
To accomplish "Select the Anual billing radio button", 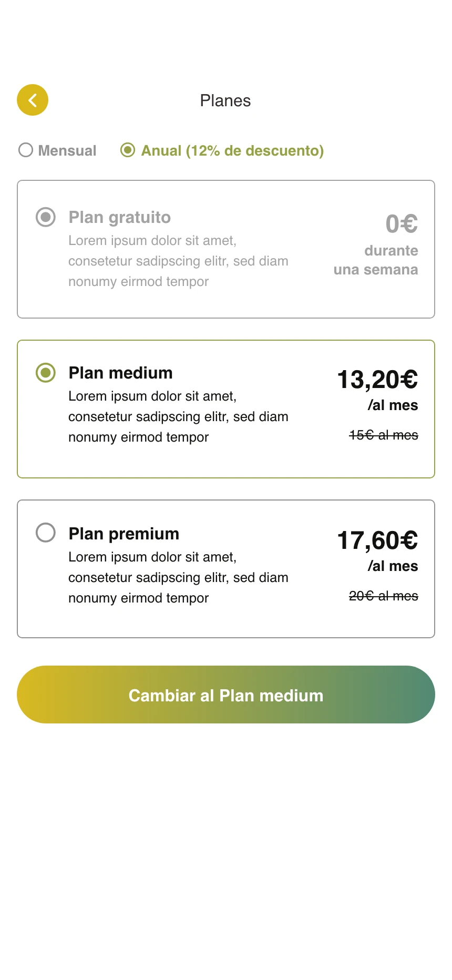I will [x=128, y=150].
